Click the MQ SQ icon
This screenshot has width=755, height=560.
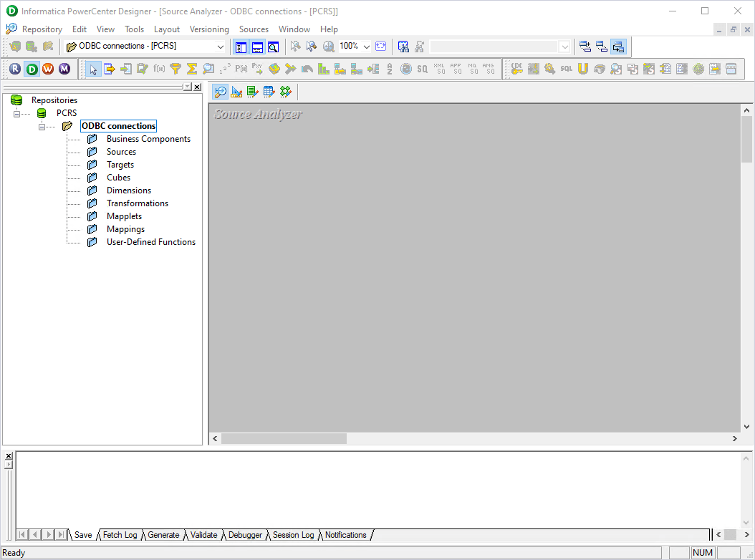coord(472,69)
